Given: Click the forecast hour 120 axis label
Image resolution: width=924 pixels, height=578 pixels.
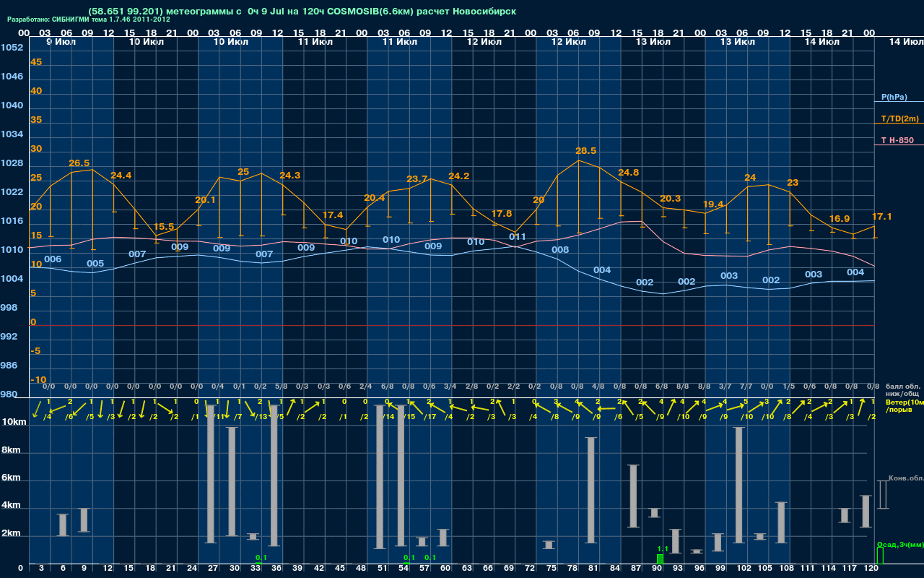Looking at the screenshot, I should click(x=871, y=569).
